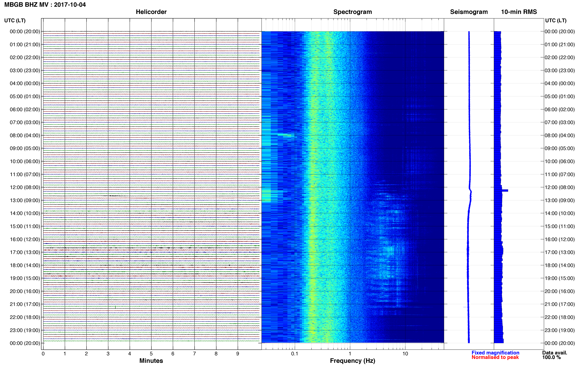Click the left '11:00 (07:00)' time label
The width and height of the screenshot is (588, 368).
pos(25,174)
